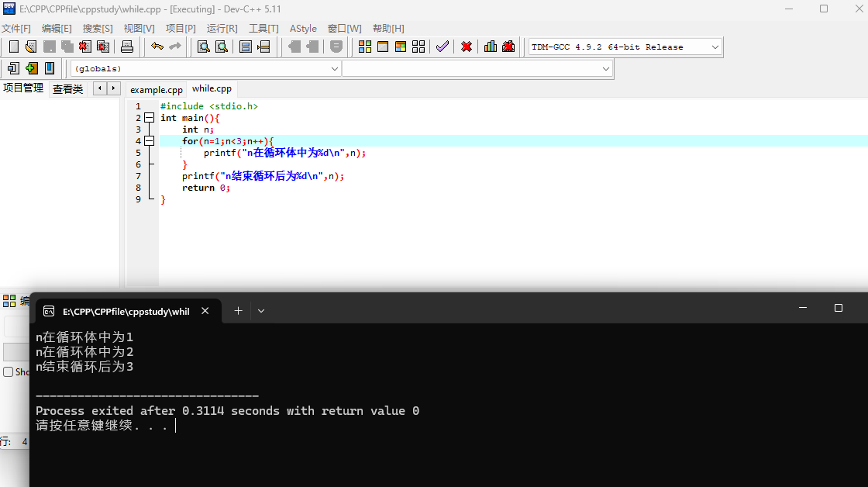Viewport: 868px width, 487px height.
Task: Click the red X Stop Execution icon
Action: click(x=467, y=47)
